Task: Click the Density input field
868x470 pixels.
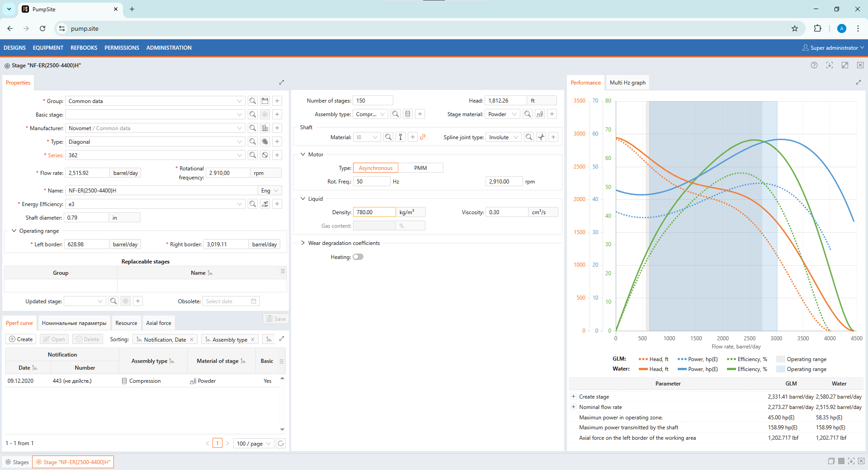Action: (x=374, y=212)
